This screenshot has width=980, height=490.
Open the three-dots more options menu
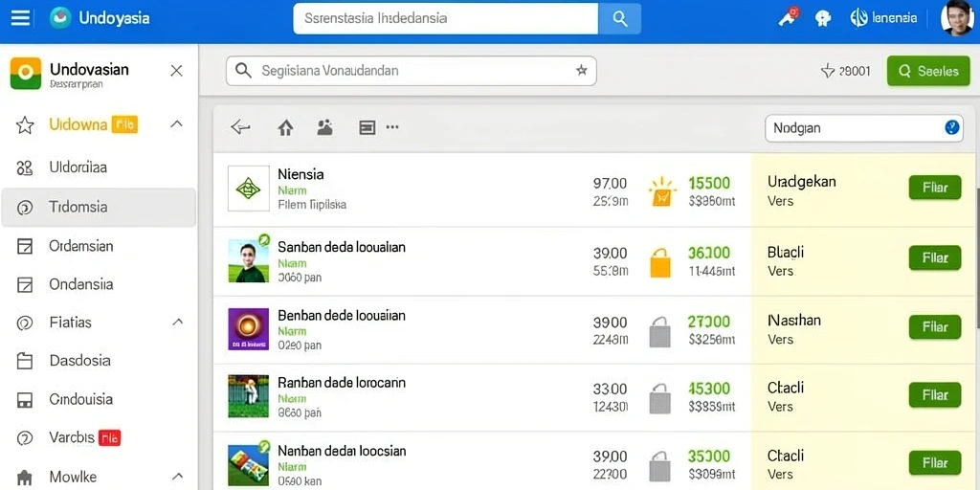(392, 127)
